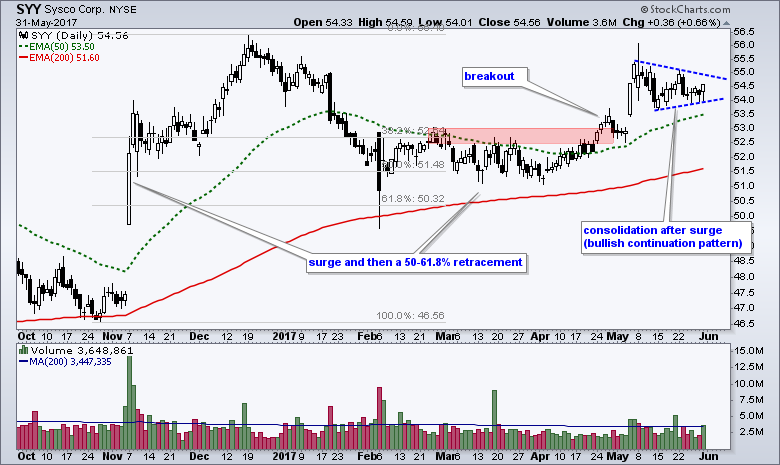Click the NYSE exchange label

coord(122,9)
